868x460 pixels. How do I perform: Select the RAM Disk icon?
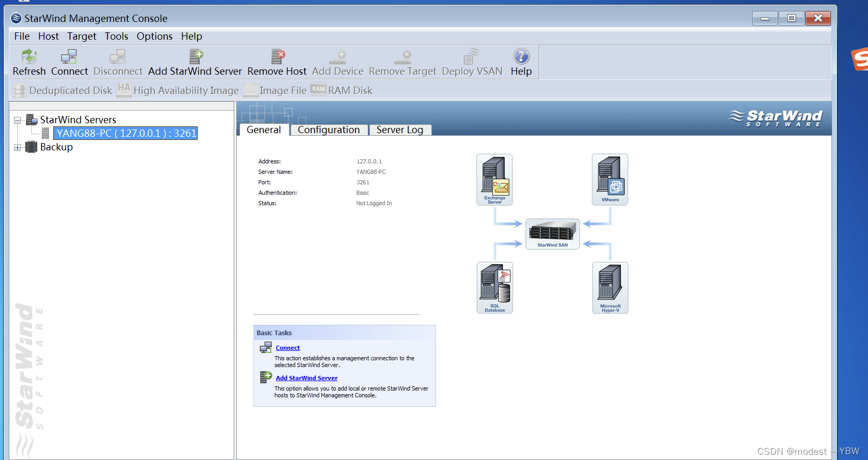click(x=318, y=89)
